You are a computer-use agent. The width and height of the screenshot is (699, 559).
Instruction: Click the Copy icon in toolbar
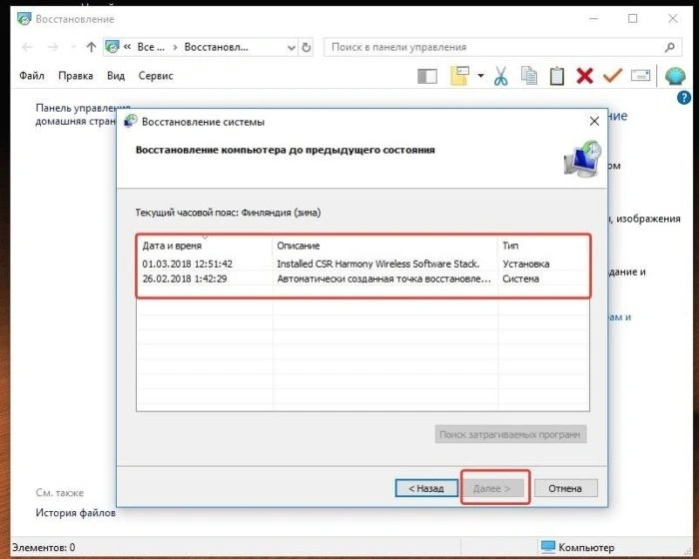tap(529, 76)
